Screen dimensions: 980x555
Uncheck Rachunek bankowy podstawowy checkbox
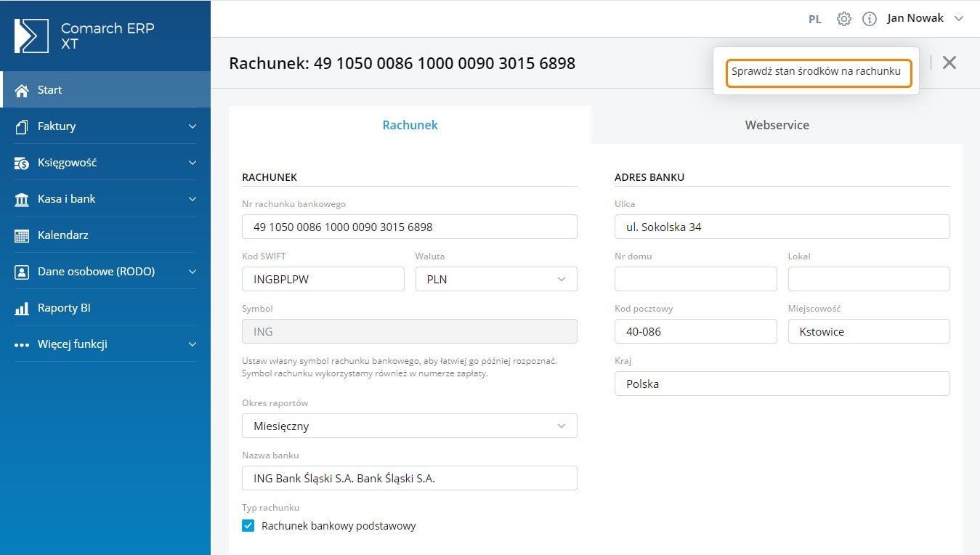coord(248,526)
